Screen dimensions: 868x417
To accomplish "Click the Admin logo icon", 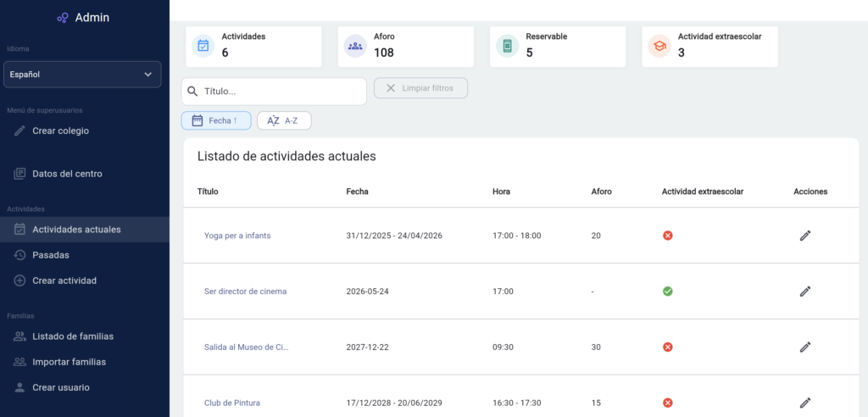I will coord(63,19).
